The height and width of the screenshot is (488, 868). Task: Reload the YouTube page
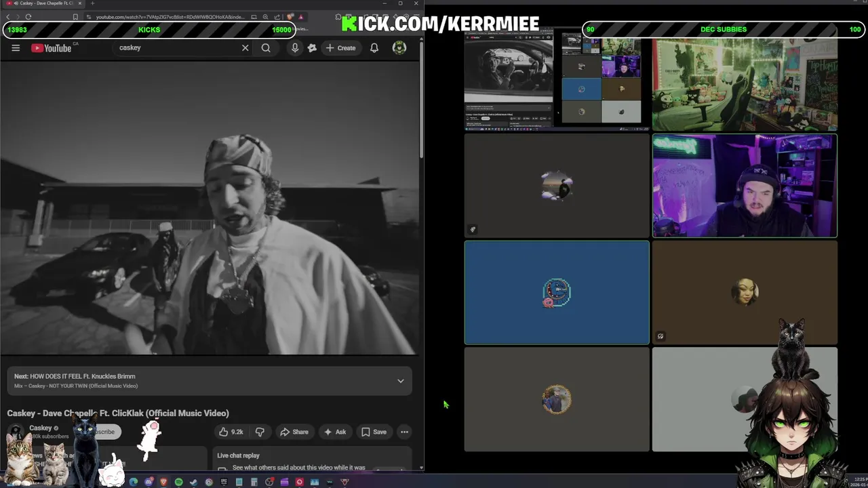coord(28,17)
